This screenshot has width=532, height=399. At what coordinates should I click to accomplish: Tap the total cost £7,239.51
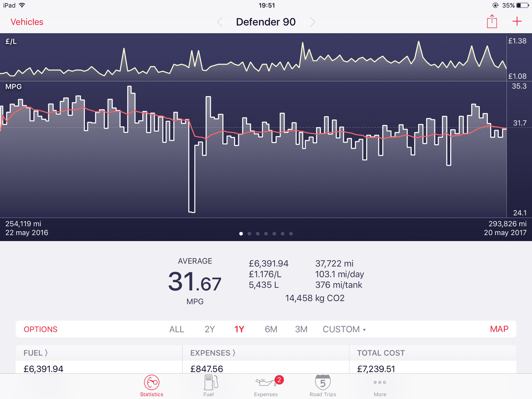[x=376, y=369]
